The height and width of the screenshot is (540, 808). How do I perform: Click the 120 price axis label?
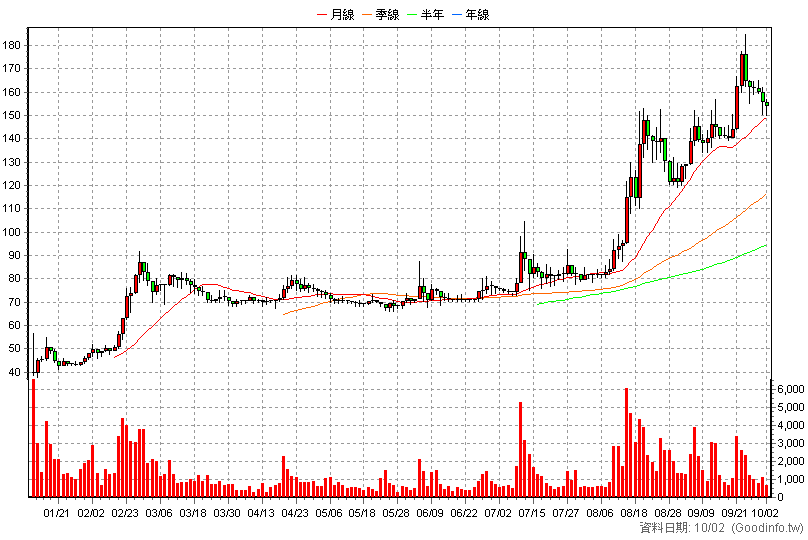coord(11,185)
